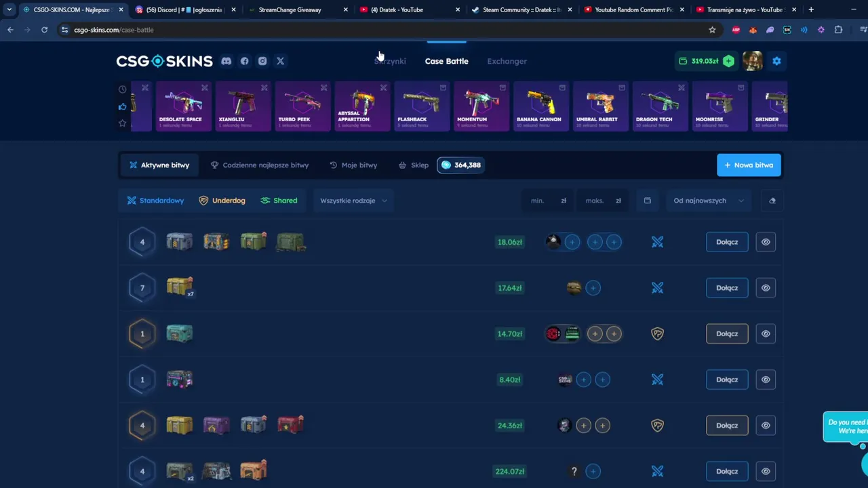Select the recent drops clock icon

[122, 89]
